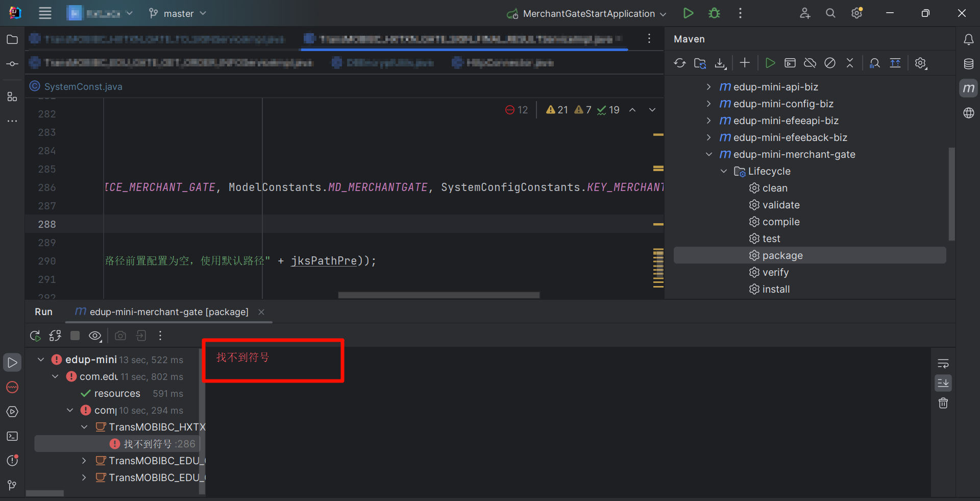Rerun the Maven package build
Image resolution: width=980 pixels, height=501 pixels.
coord(35,336)
